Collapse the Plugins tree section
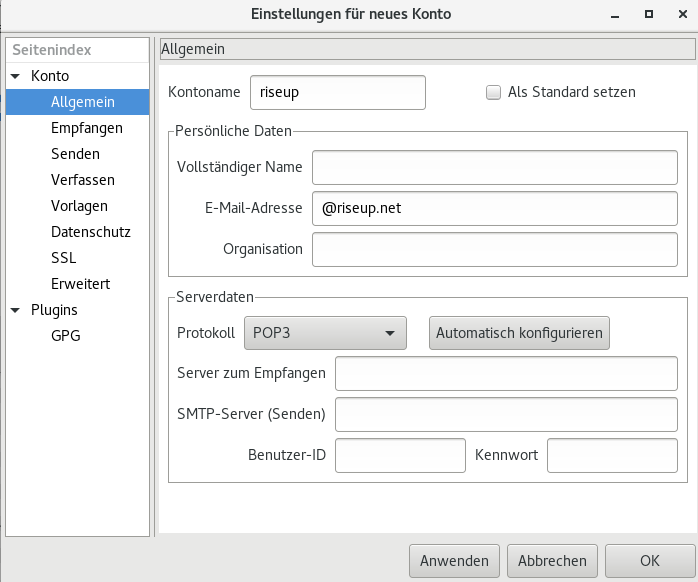 point(16,310)
